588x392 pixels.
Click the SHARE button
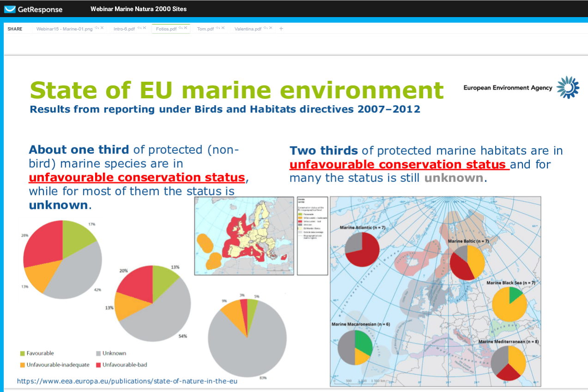[15, 28]
